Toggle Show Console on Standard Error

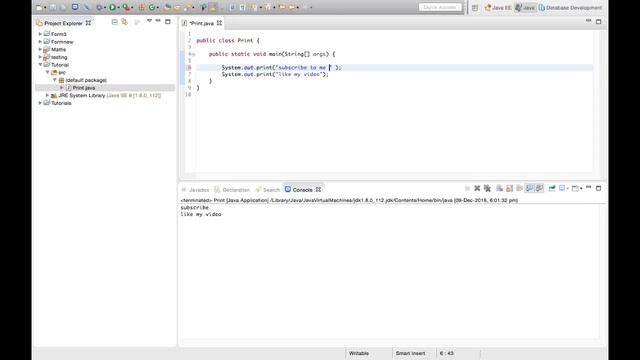point(539,188)
